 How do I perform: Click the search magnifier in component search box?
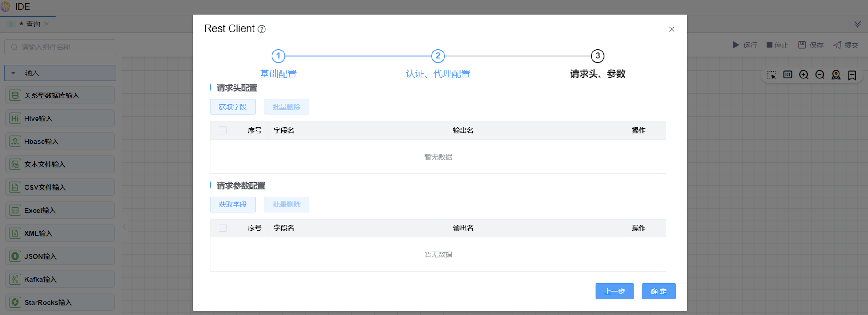(x=14, y=47)
